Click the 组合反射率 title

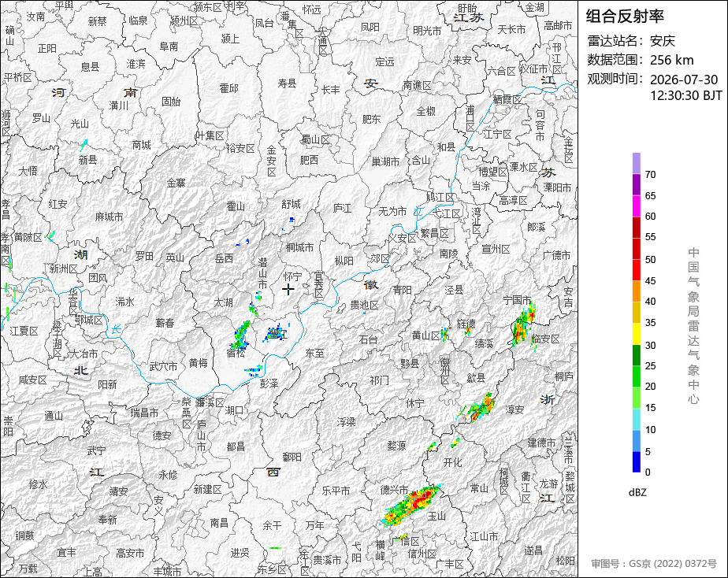[625, 17]
